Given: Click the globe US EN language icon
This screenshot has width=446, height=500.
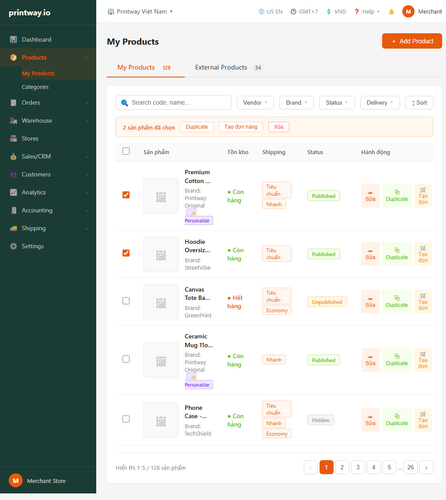Looking at the screenshot, I should [261, 12].
